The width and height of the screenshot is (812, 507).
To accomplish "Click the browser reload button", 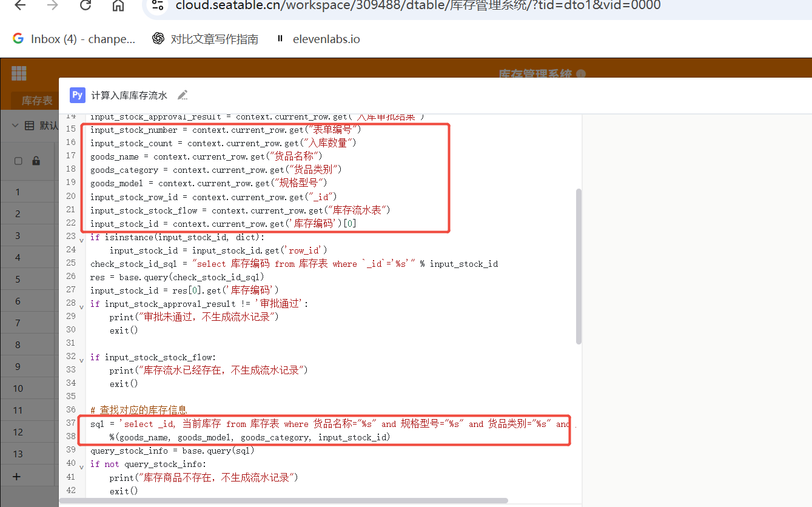I will click(x=86, y=6).
